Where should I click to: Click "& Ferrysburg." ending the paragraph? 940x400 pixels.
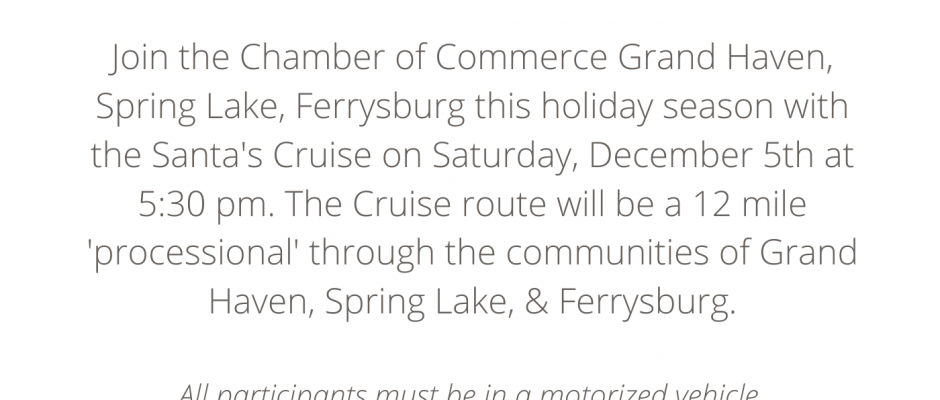click(630, 302)
